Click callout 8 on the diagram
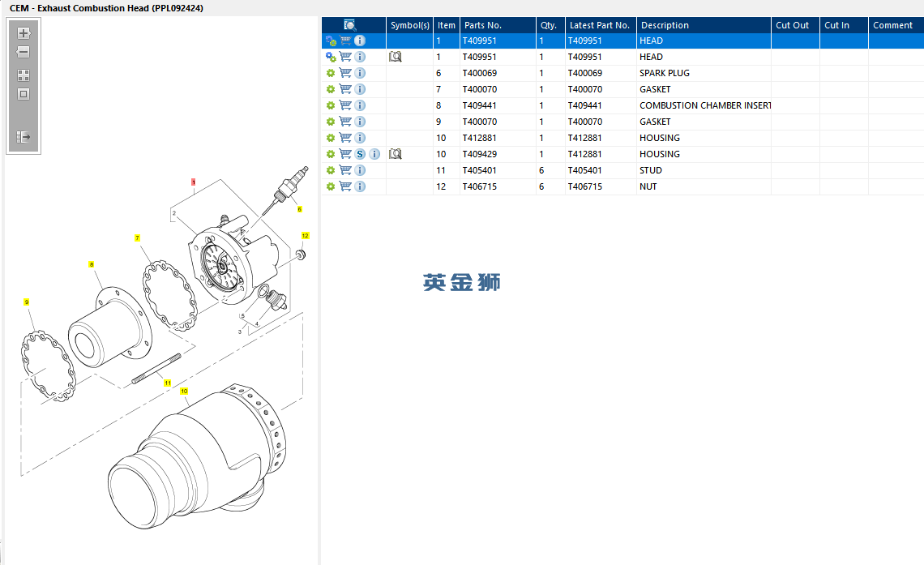The width and height of the screenshot is (924, 565). click(x=92, y=264)
